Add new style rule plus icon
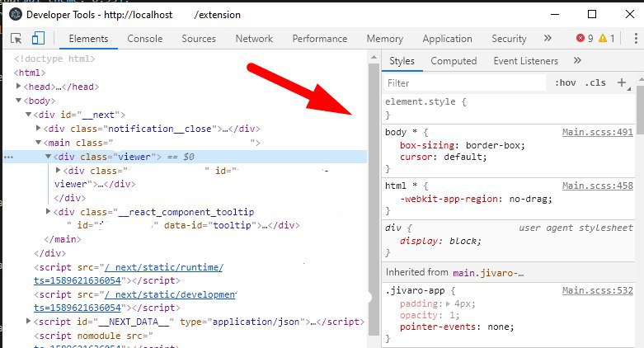The height and width of the screenshot is (348, 644). (x=622, y=82)
